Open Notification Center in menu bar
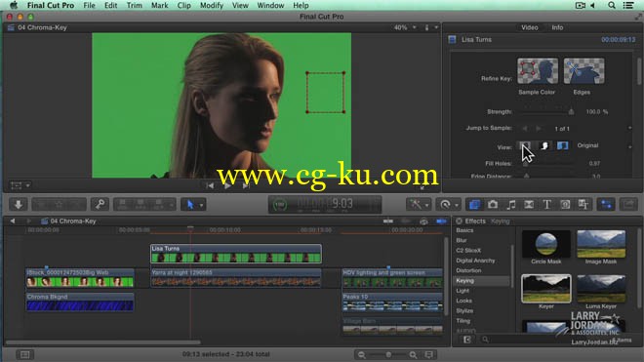 coord(628,5)
